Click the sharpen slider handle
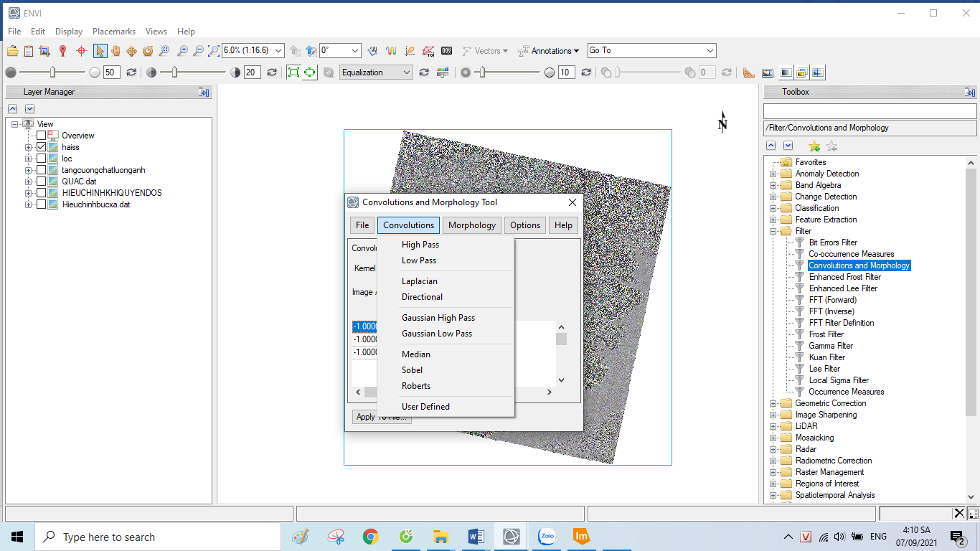Viewport: 980px width, 551px height. coord(481,72)
